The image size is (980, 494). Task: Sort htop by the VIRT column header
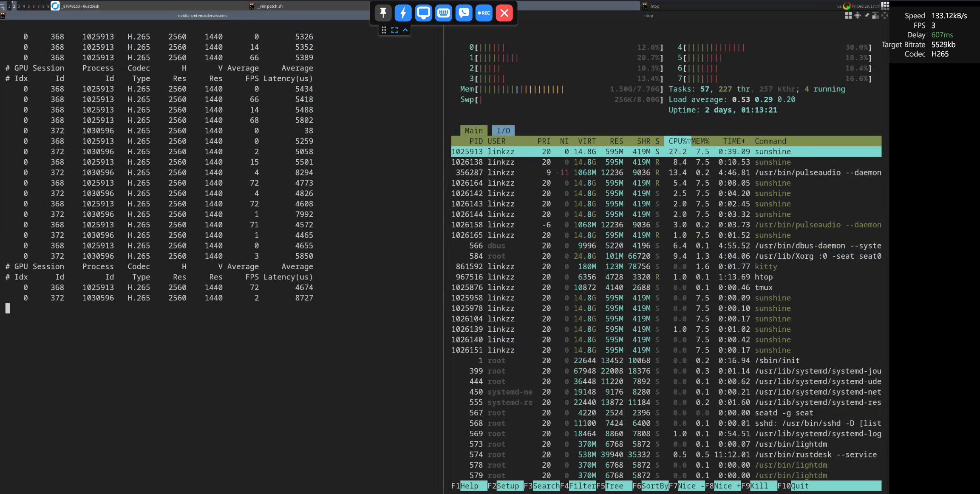[586, 141]
